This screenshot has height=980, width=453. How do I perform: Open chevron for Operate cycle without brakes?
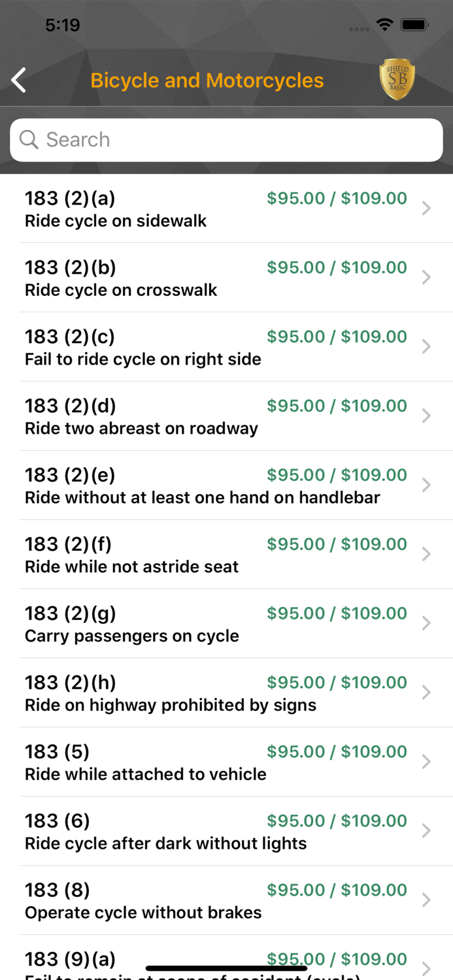point(426,900)
